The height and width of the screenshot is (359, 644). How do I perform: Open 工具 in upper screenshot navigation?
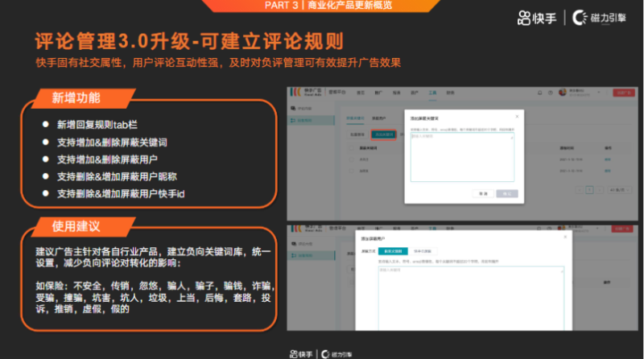[x=432, y=93]
